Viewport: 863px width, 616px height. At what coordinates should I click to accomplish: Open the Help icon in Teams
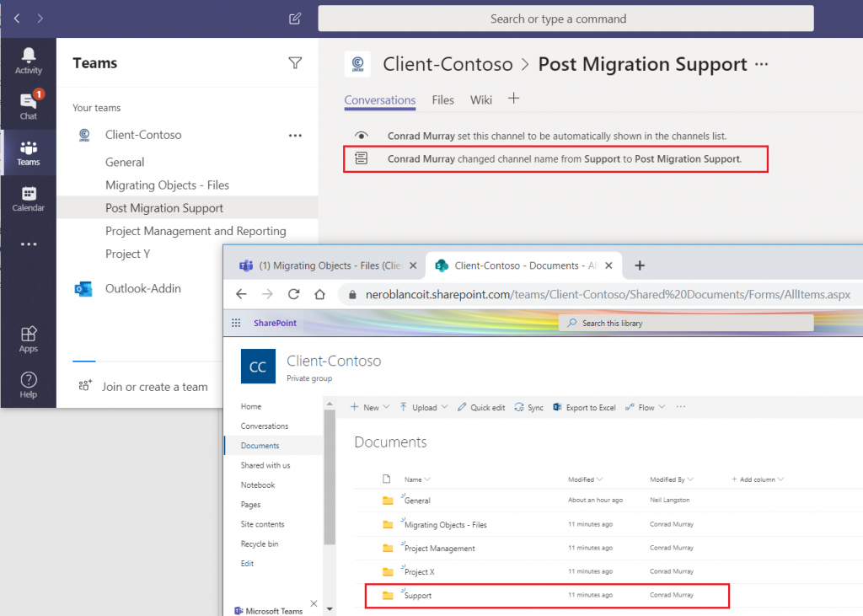pos(28,385)
